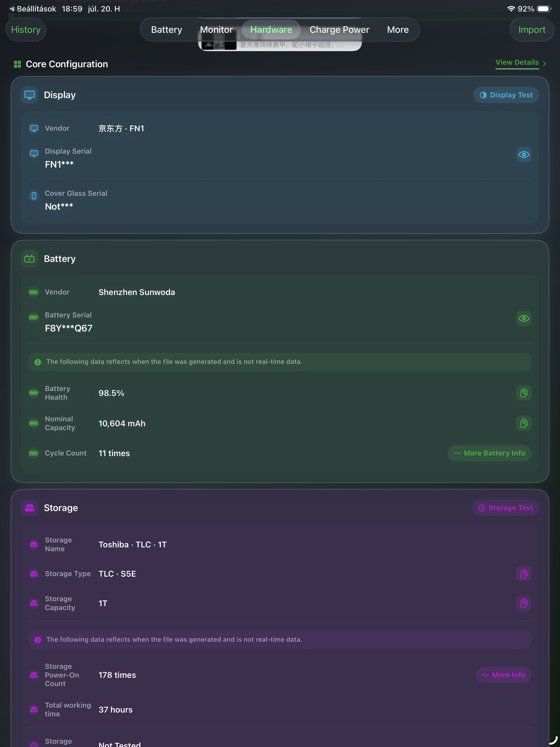
Task: Switch to the Charge Power tab
Action: tap(339, 30)
